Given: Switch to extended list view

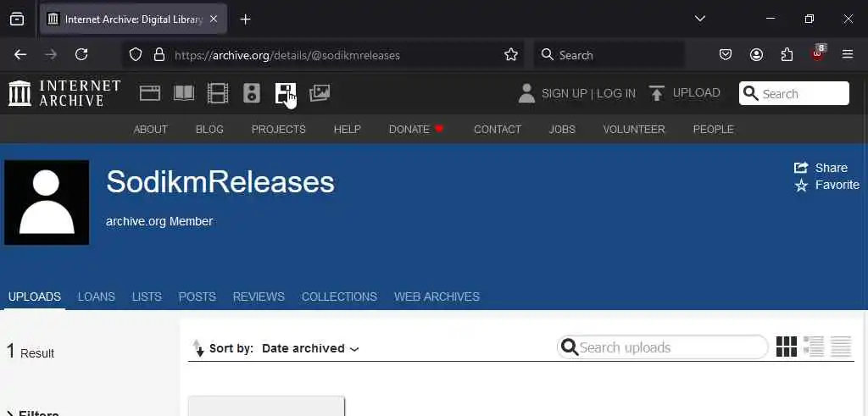Looking at the screenshot, I should tap(813, 347).
